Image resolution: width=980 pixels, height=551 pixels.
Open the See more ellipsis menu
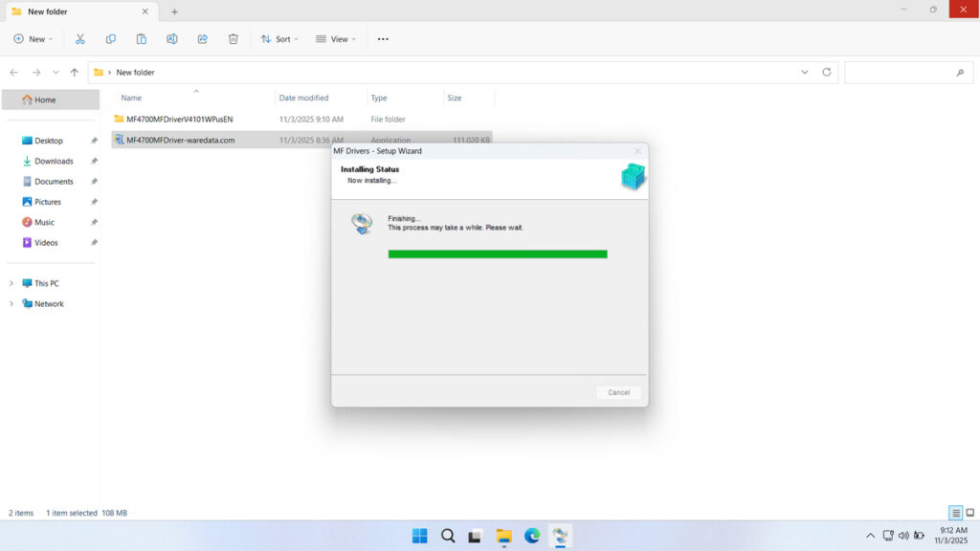point(382,38)
